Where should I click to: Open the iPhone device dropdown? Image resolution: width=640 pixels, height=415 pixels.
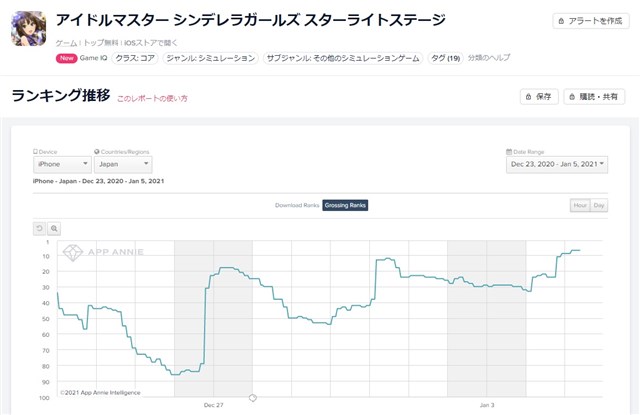pyautogui.click(x=63, y=163)
